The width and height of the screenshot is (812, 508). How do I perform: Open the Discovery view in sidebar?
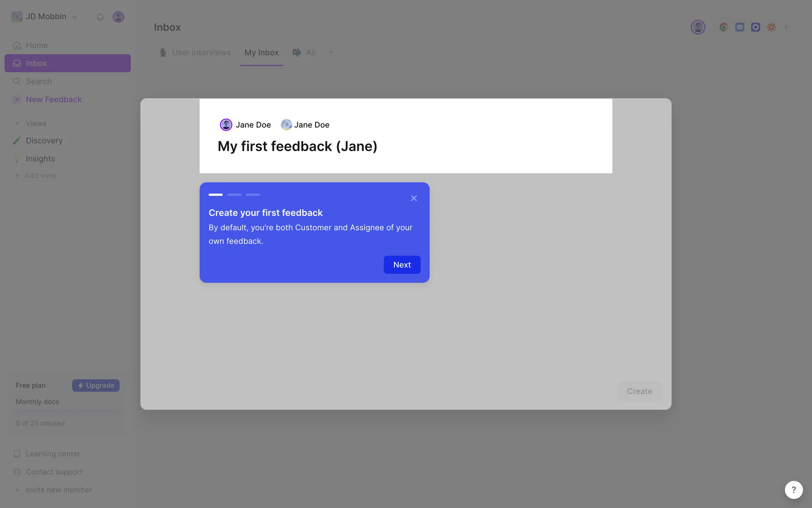pyautogui.click(x=44, y=141)
